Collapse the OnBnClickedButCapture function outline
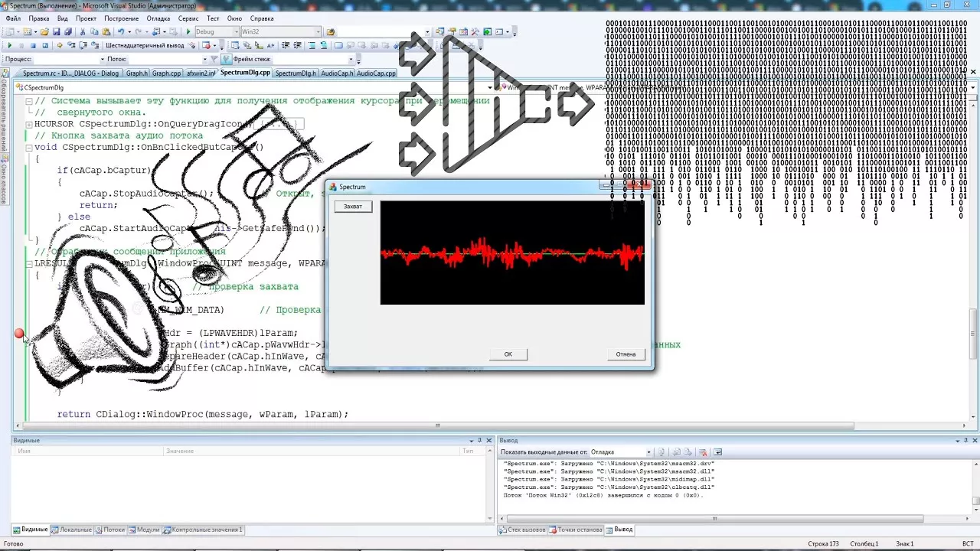This screenshot has width=980, height=551. click(29, 148)
